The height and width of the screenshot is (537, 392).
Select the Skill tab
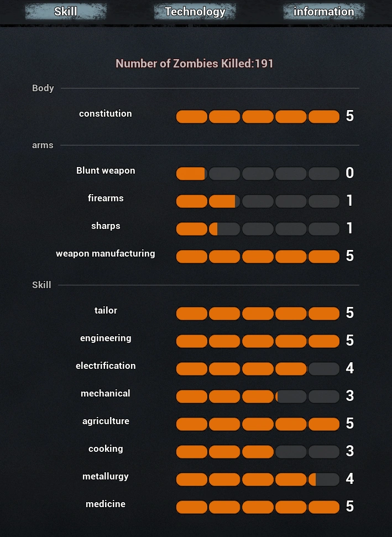[x=66, y=12]
